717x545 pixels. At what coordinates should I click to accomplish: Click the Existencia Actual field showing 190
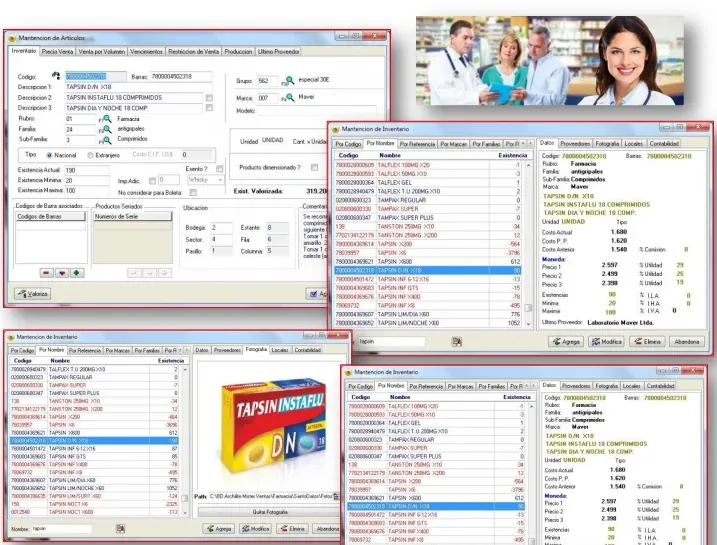coord(87,170)
